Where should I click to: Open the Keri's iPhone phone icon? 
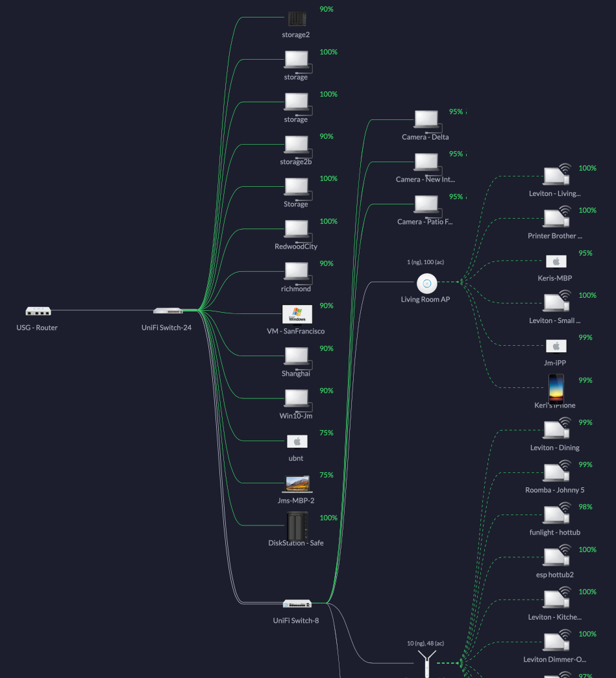tap(556, 389)
